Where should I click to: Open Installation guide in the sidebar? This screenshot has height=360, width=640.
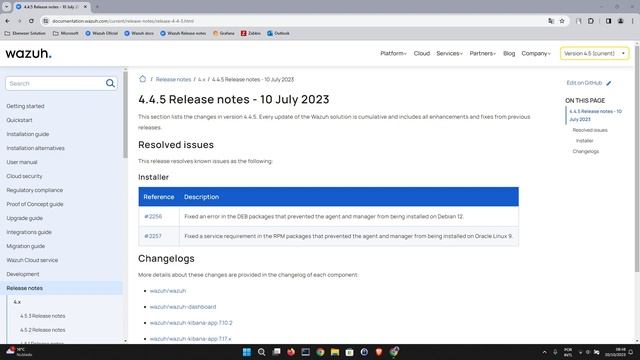tap(28, 134)
